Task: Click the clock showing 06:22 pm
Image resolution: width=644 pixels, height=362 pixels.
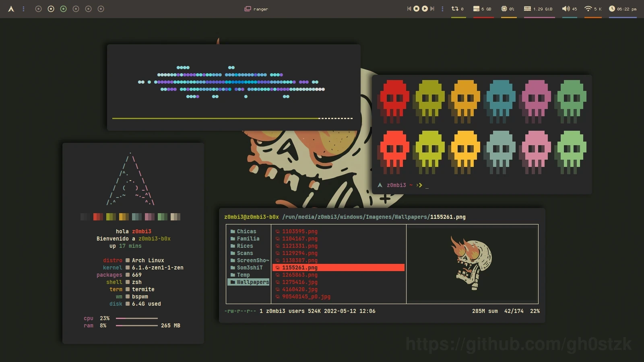Action: point(623,9)
